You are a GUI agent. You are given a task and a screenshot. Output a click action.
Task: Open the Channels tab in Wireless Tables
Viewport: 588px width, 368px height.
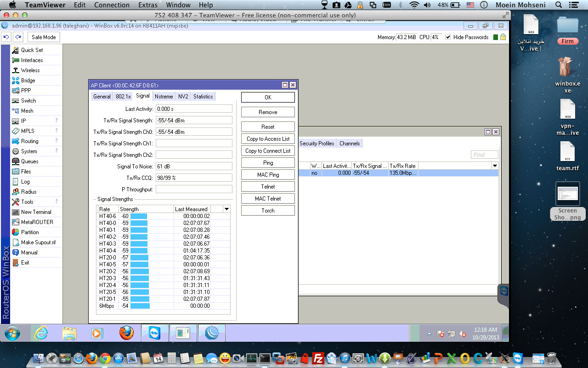(349, 143)
